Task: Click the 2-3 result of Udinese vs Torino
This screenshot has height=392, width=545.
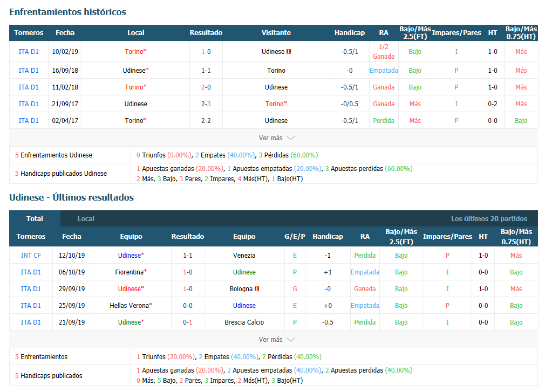Action: point(206,104)
